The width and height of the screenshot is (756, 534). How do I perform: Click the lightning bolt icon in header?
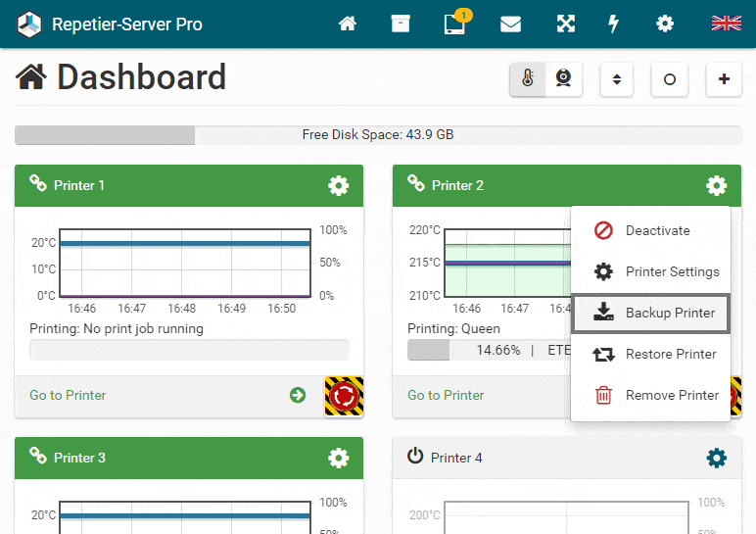point(613,24)
